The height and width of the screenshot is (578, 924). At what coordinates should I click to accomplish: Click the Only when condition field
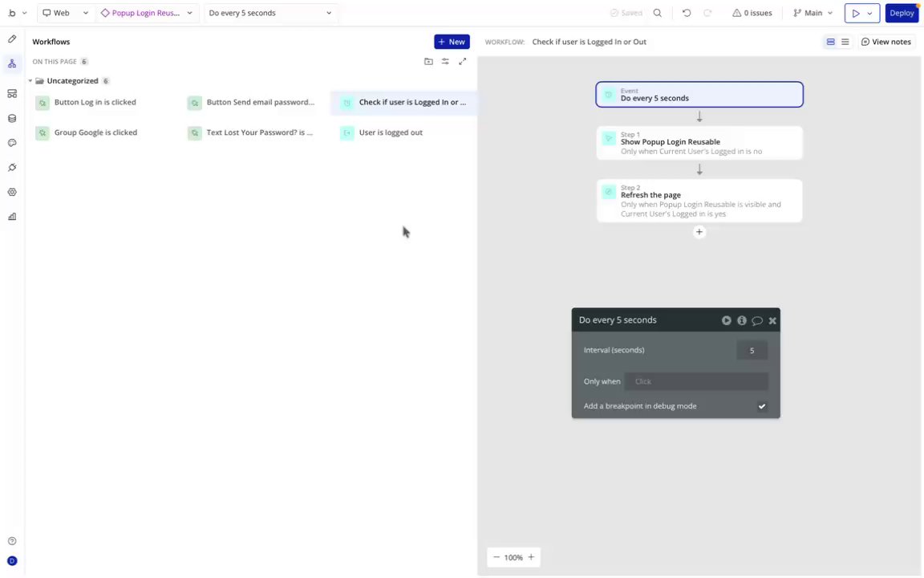(696, 381)
